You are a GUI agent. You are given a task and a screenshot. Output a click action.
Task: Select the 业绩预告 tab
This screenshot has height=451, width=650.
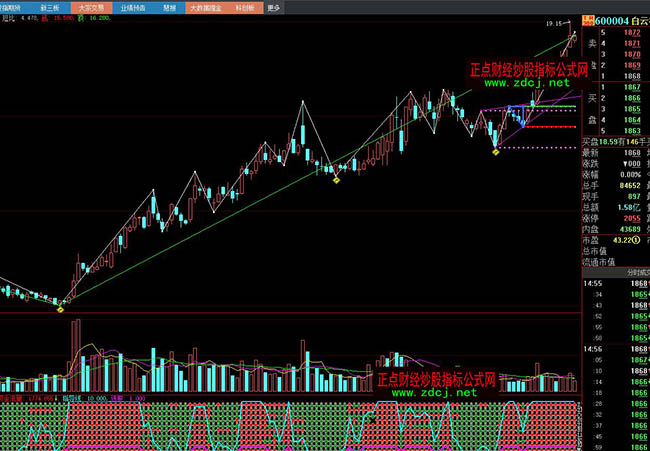pos(130,6)
